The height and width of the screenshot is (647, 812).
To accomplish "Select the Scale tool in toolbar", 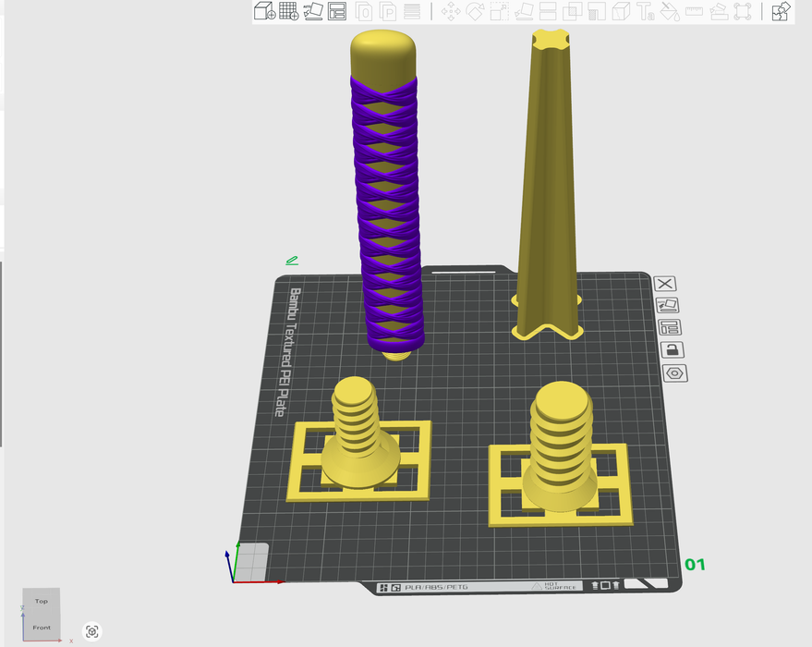I will [500, 11].
